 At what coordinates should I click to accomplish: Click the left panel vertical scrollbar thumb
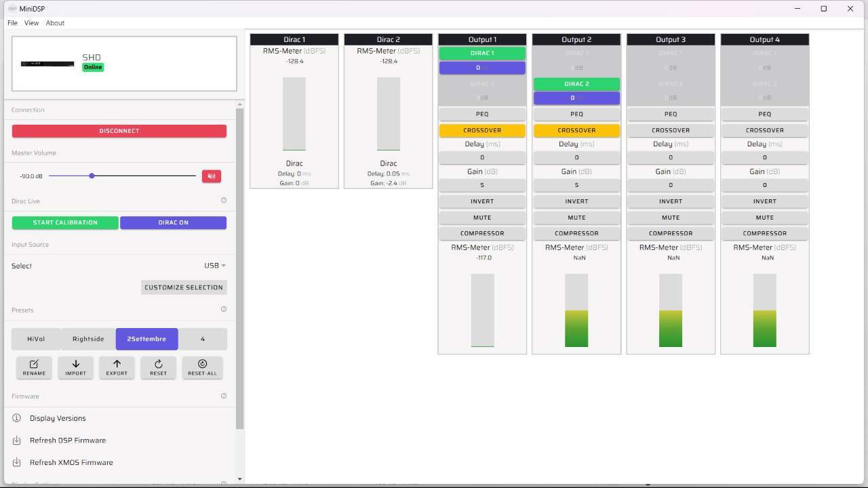click(x=239, y=268)
